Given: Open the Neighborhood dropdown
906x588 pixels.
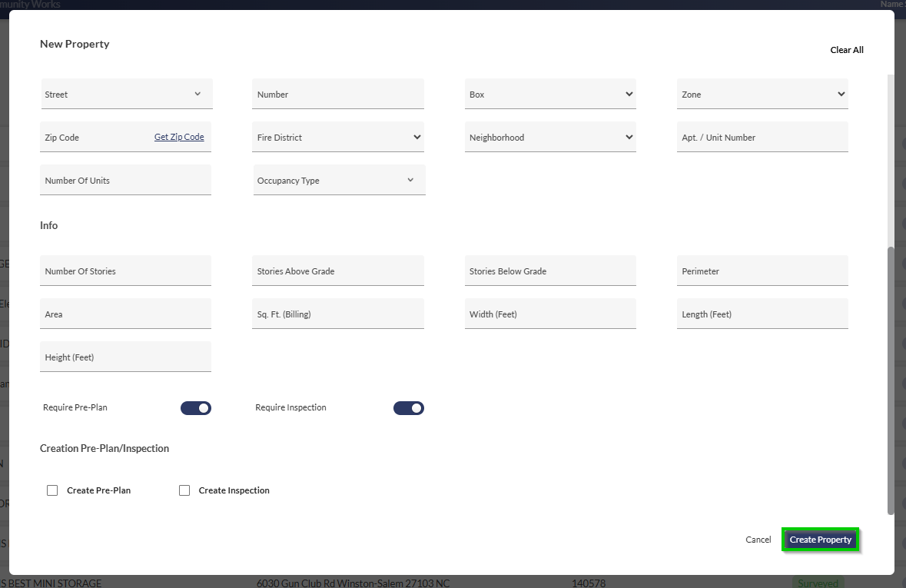Looking at the screenshot, I should point(550,138).
